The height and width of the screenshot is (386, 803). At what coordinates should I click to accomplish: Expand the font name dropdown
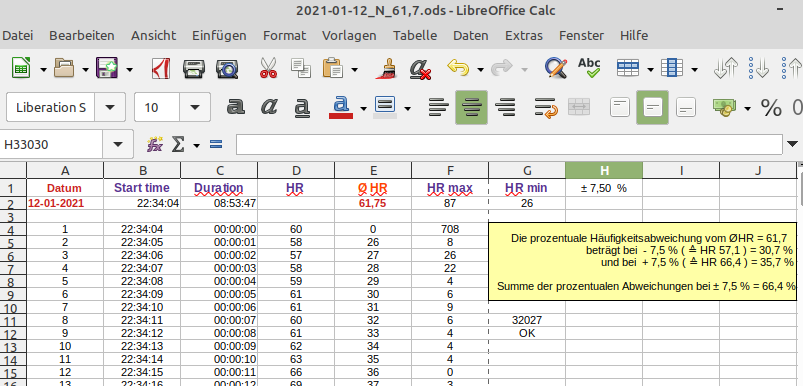click(x=110, y=108)
